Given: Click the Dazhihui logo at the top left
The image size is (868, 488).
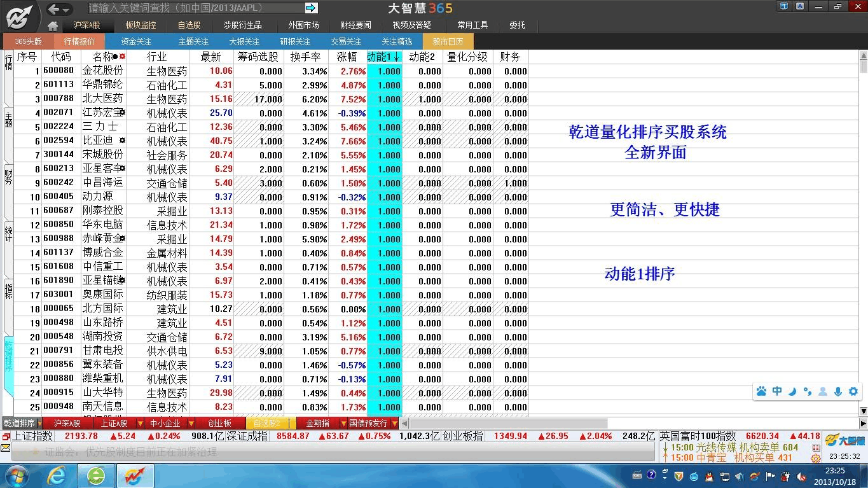Looking at the screenshot, I should (19, 17).
